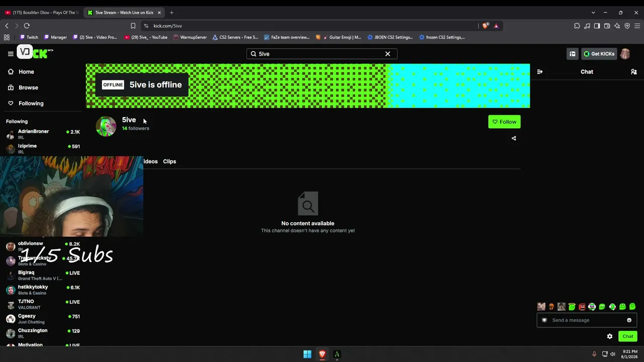Open Bigiraq's Grand Theft Auto V stream
The width and height of the screenshot is (644, 362).
pos(43,275)
